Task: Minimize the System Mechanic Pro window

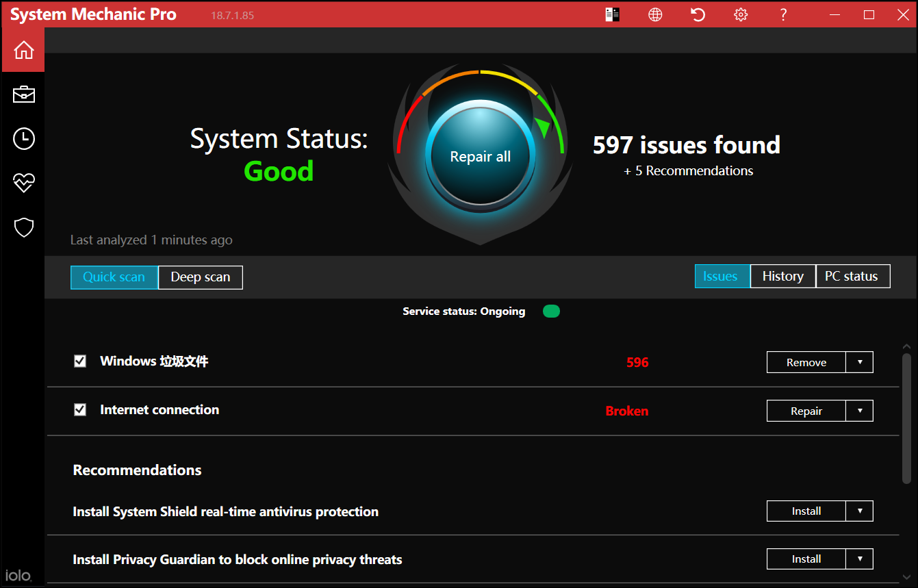Action: 834,14
